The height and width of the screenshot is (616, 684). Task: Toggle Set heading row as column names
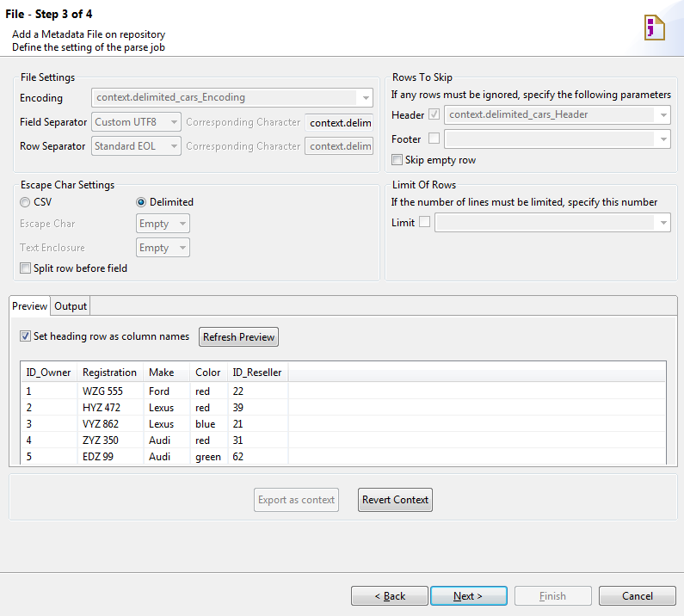tap(25, 336)
